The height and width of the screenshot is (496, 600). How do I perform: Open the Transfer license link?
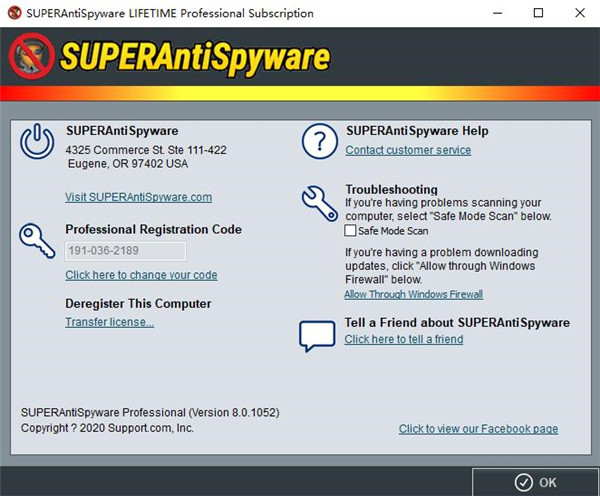109,322
